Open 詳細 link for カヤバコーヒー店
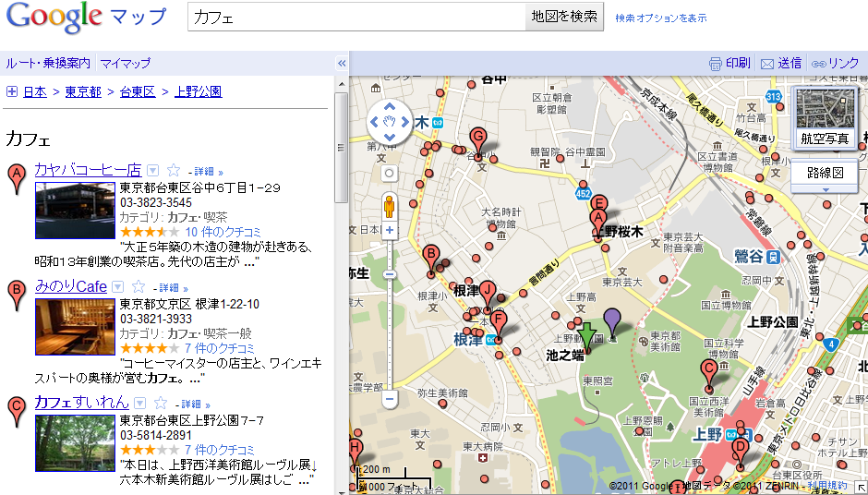The height and width of the screenshot is (495, 868). click(x=209, y=172)
